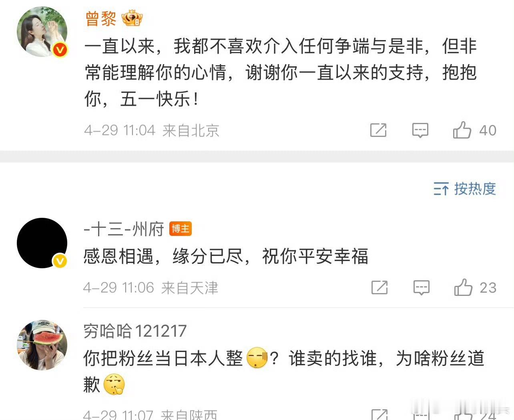Click the sort arrow icon beside 按热度
514x420 pixels.
[x=441, y=189]
